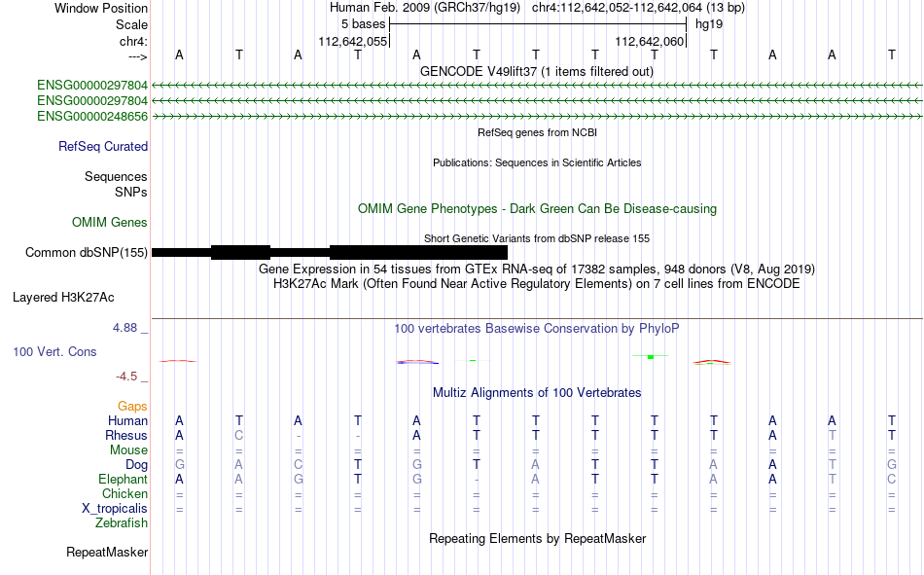Click the Rhesus species row label
The height and width of the screenshot is (575, 924).
pos(126,435)
